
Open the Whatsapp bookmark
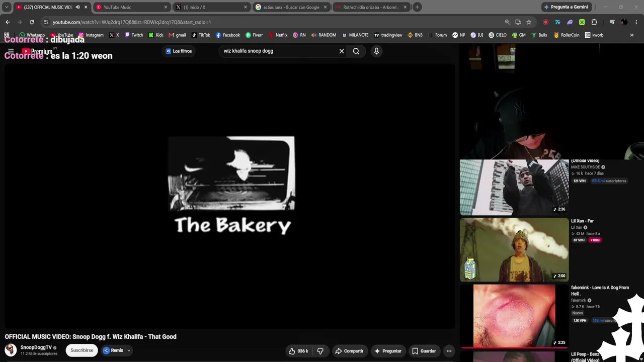pos(32,35)
